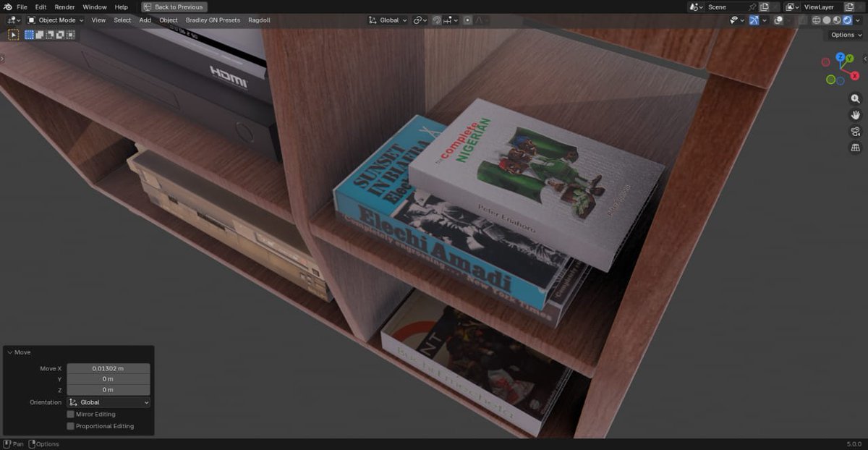Open the Ragdoll menu

point(259,20)
